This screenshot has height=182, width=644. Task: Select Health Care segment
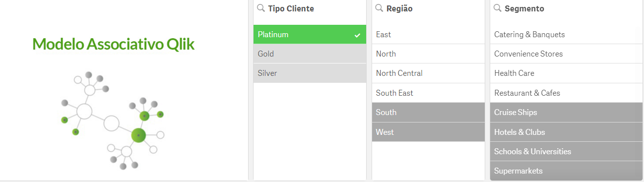point(566,73)
